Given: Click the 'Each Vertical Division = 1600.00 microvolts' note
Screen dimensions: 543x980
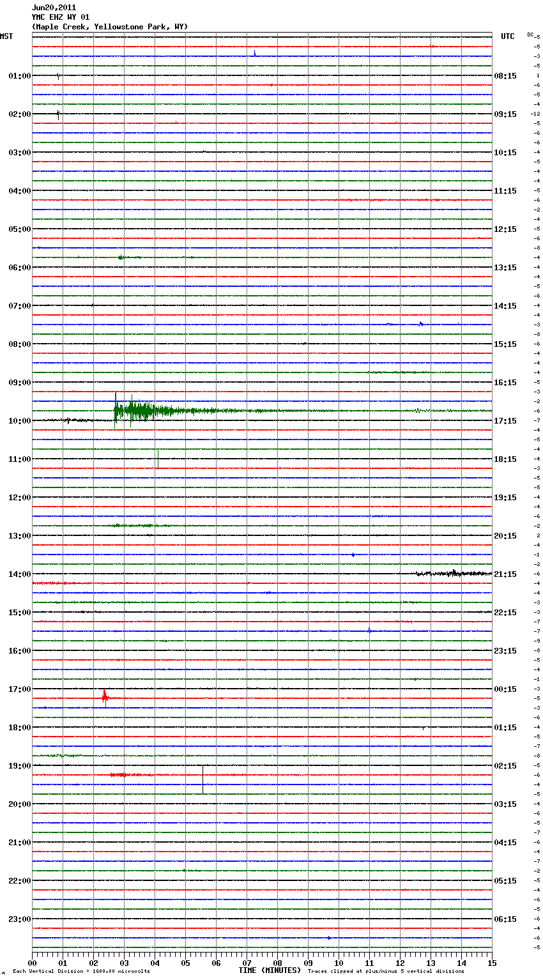Looking at the screenshot, I should pyautogui.click(x=81, y=972).
